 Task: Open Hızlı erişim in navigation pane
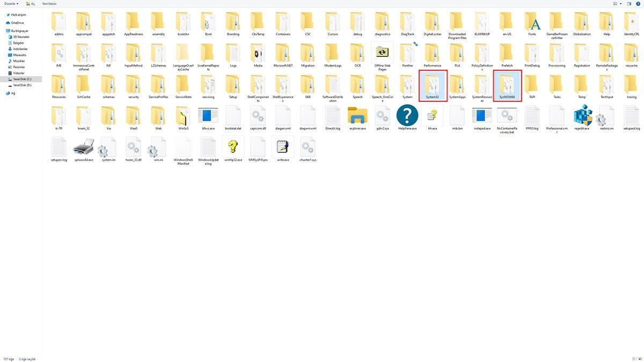point(18,15)
